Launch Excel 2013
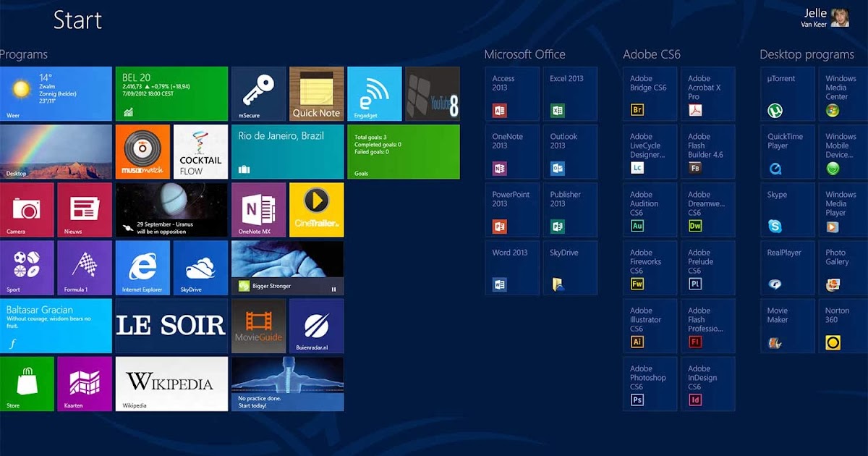Viewport: 868px width, 456px height. [x=570, y=94]
